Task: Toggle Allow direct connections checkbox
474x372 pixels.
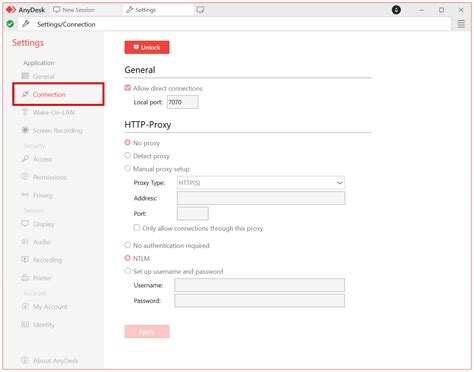Action: 127,88
